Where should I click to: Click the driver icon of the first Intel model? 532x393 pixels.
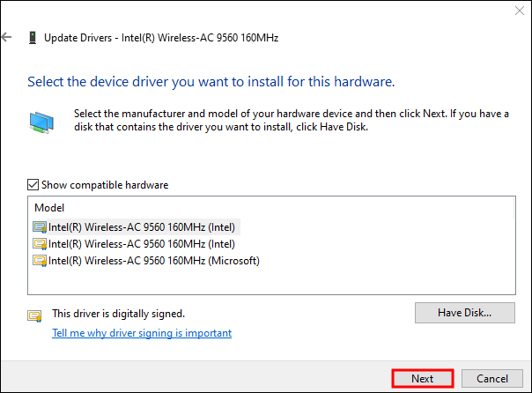(x=40, y=226)
